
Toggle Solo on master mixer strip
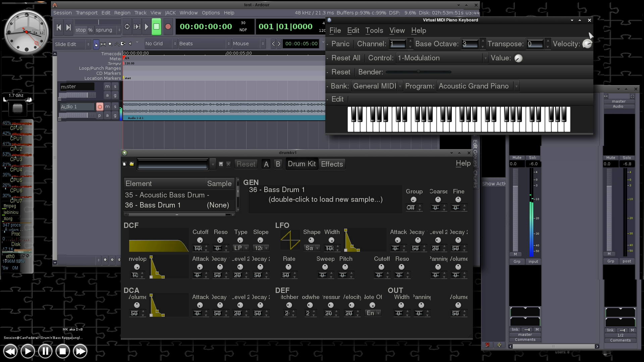533,158
